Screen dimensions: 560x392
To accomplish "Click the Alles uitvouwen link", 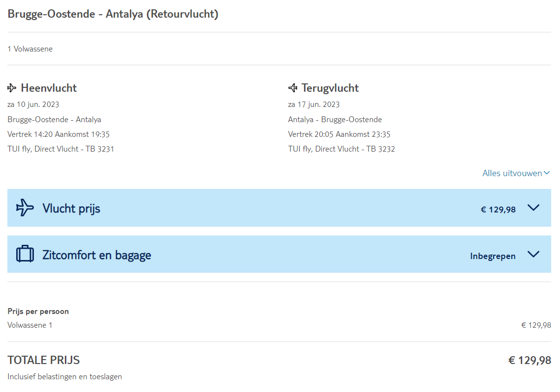I will click(512, 173).
